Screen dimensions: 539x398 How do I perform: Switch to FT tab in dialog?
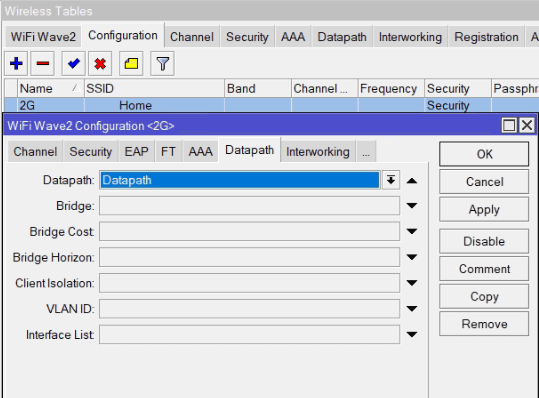168,152
